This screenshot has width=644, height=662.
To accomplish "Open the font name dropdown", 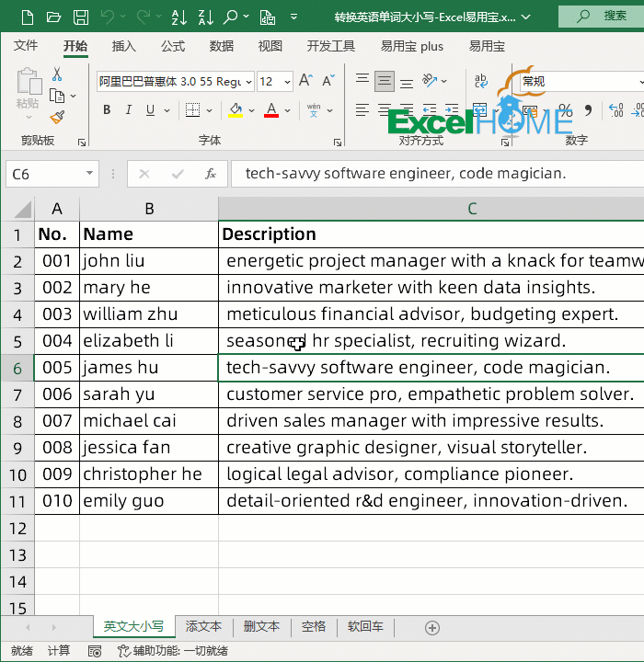I will [248, 82].
